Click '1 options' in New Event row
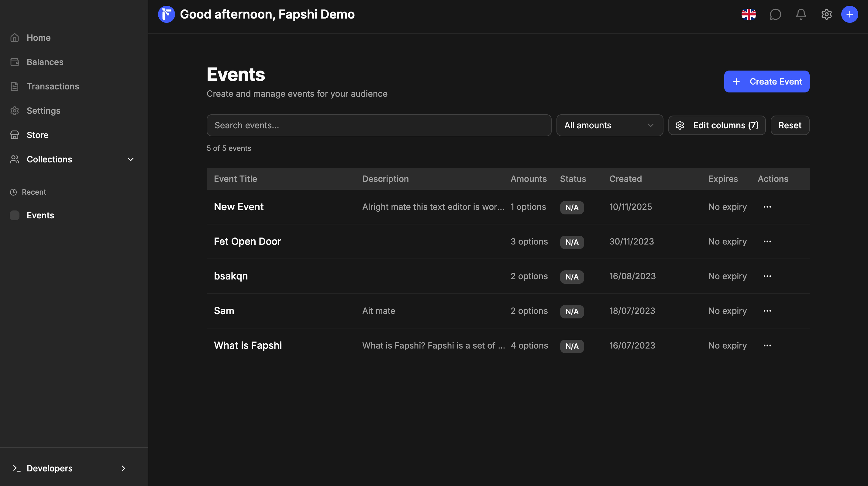Image resolution: width=868 pixels, height=486 pixels. tap(528, 207)
